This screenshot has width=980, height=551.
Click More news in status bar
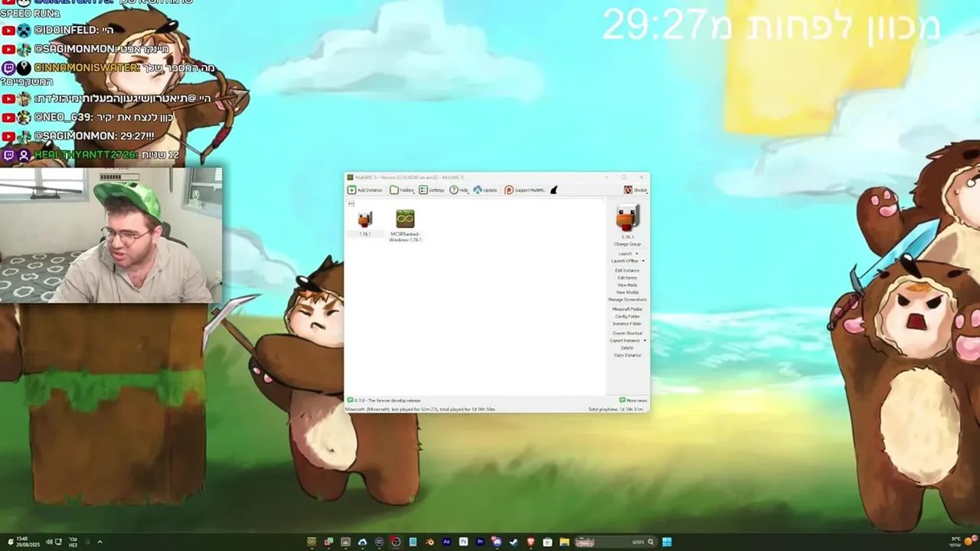coord(633,400)
